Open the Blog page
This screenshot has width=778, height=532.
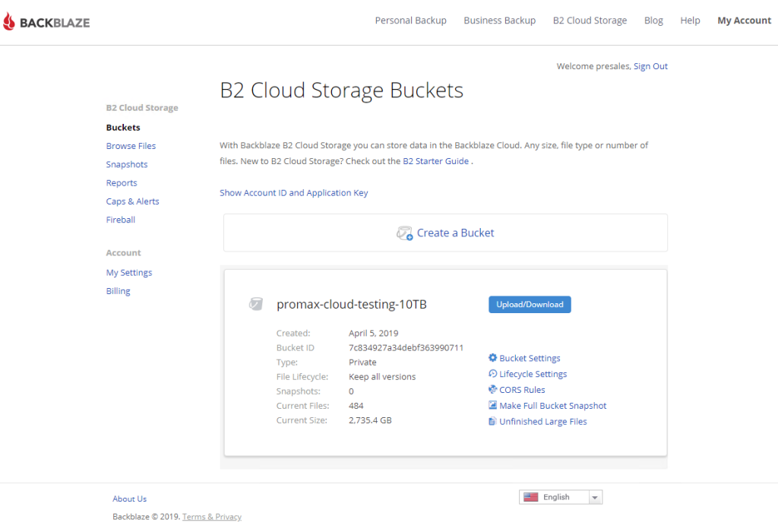tap(653, 21)
